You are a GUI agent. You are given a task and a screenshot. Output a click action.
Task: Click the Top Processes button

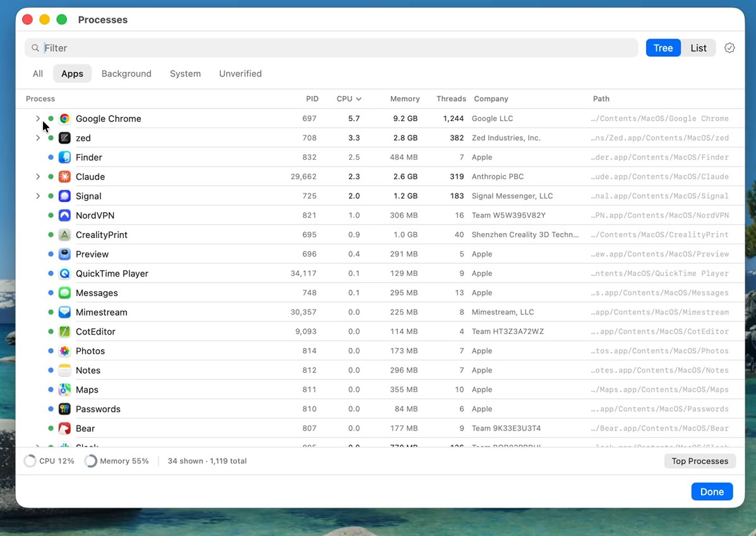coord(700,461)
